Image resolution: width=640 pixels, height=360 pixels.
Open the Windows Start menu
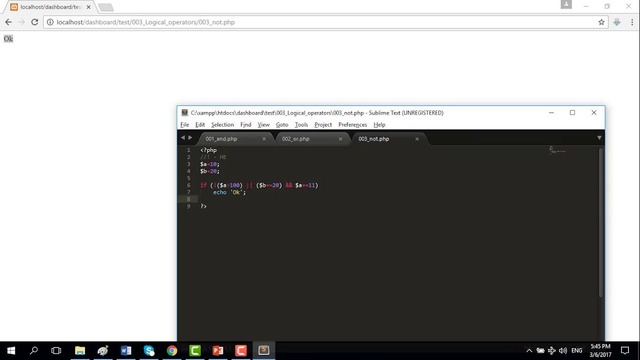pos(11,350)
